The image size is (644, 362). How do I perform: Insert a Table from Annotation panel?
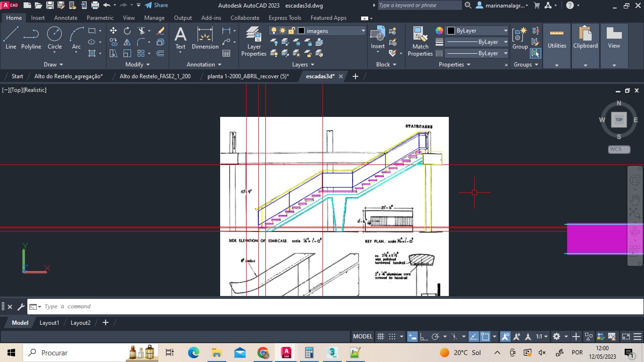pyautogui.click(x=226, y=53)
